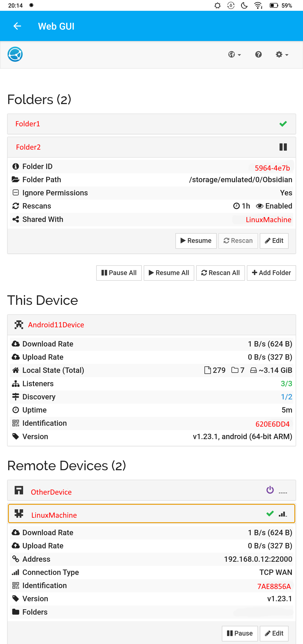Open the gear actions dropdown
303x644 pixels.
tap(282, 54)
